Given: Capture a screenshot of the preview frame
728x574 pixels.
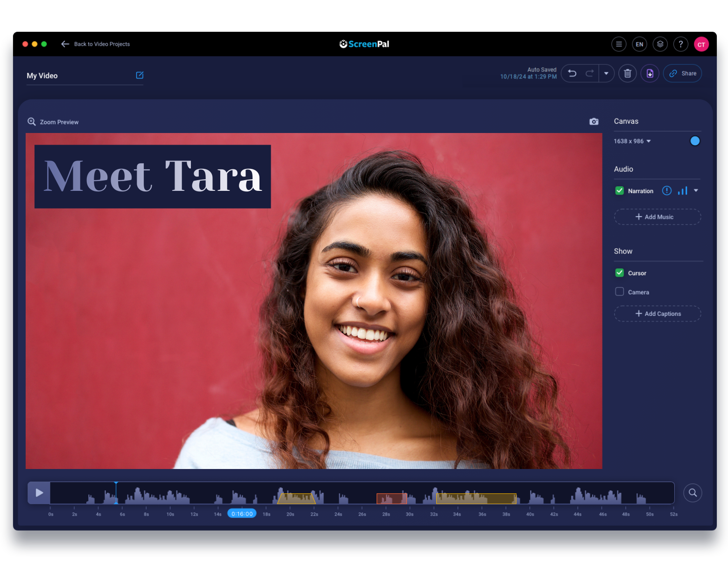Looking at the screenshot, I should click(x=594, y=121).
